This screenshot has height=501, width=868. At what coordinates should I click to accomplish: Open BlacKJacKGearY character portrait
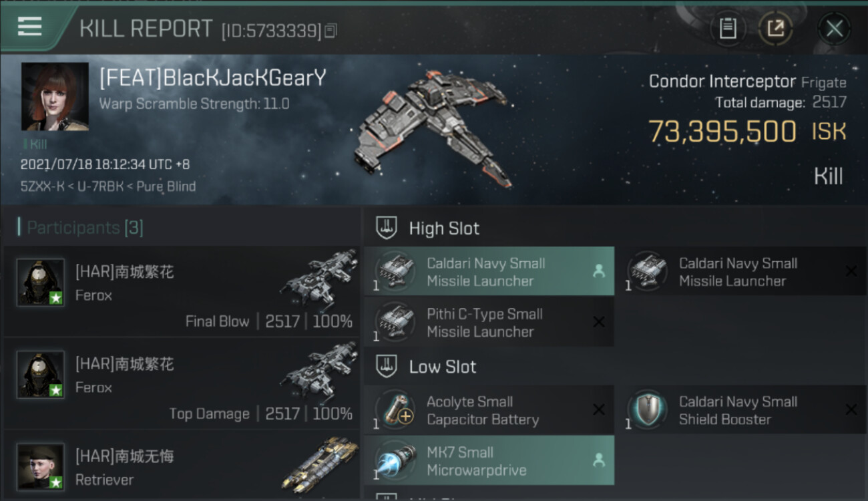pos(55,96)
